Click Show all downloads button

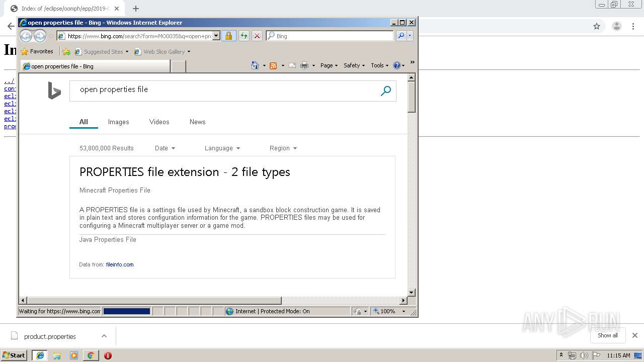tap(608, 335)
